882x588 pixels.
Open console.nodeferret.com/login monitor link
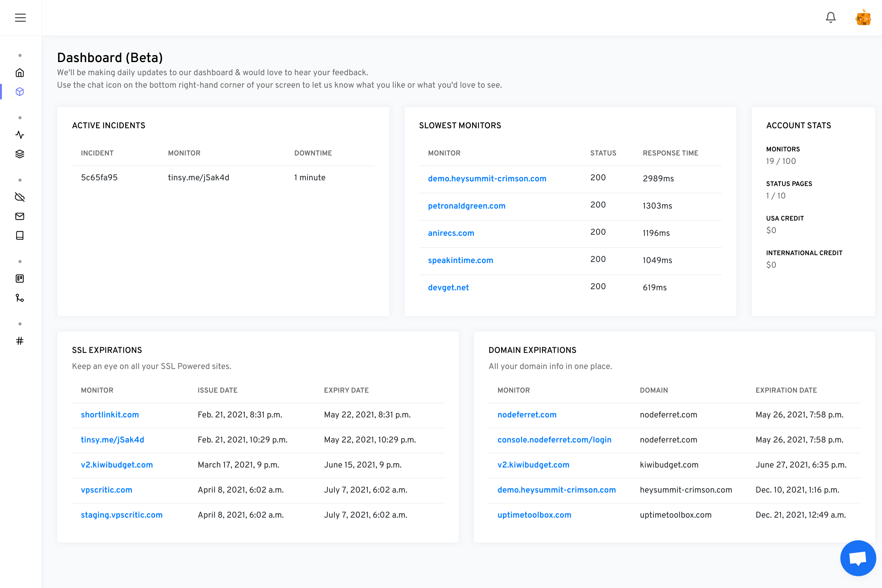click(x=554, y=440)
